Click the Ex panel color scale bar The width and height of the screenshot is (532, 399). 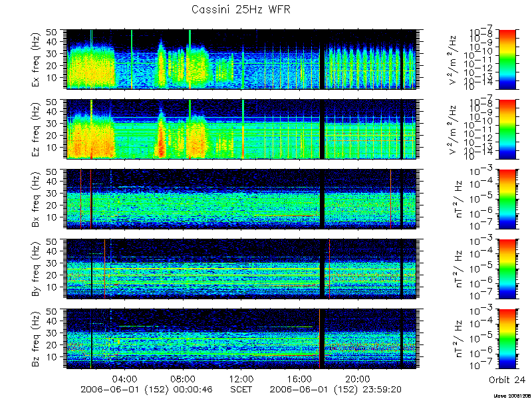(507, 59)
